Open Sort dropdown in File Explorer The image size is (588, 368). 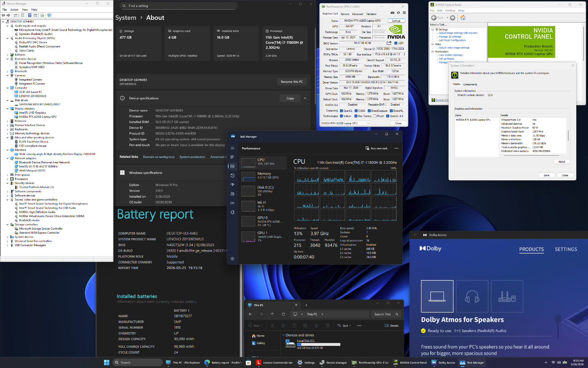tap(344, 326)
